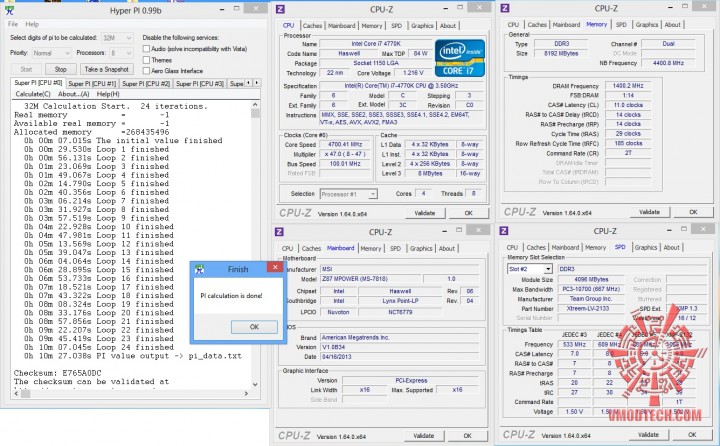Enable the Audio service checkbox
The width and height of the screenshot is (720, 446).
[x=146, y=49]
